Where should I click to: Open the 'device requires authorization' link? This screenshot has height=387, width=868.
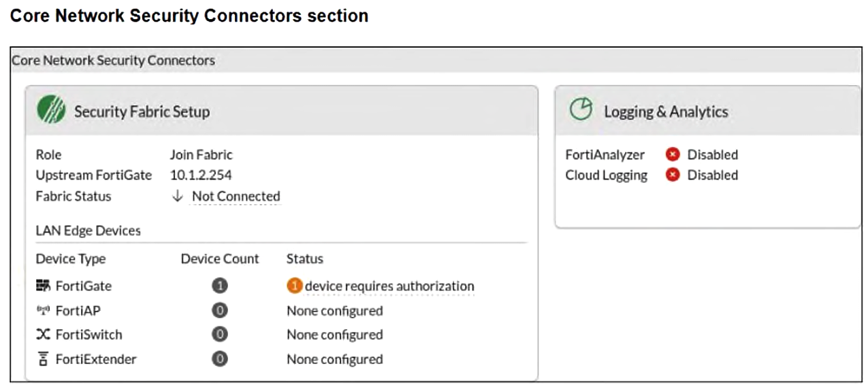389,286
